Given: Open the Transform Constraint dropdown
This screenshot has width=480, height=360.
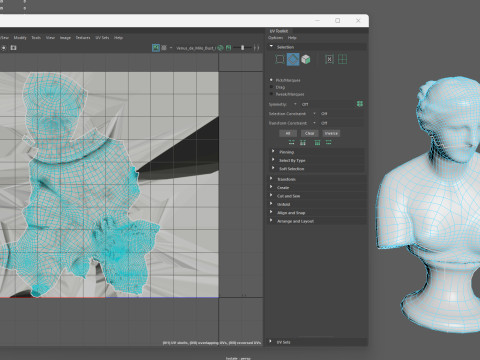Looking at the screenshot, I should click(338, 123).
